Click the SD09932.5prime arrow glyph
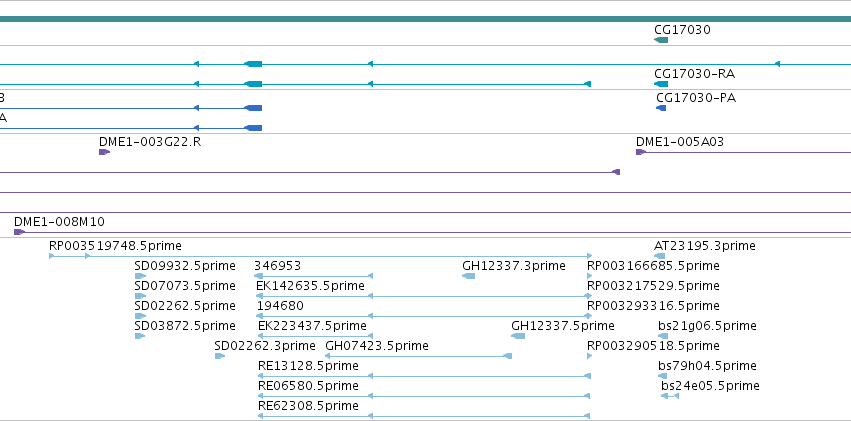 pos(141,276)
